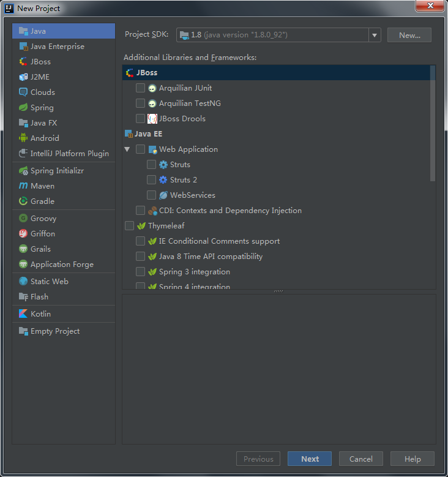Click the Maven m icon
448x477 pixels.
coord(23,186)
